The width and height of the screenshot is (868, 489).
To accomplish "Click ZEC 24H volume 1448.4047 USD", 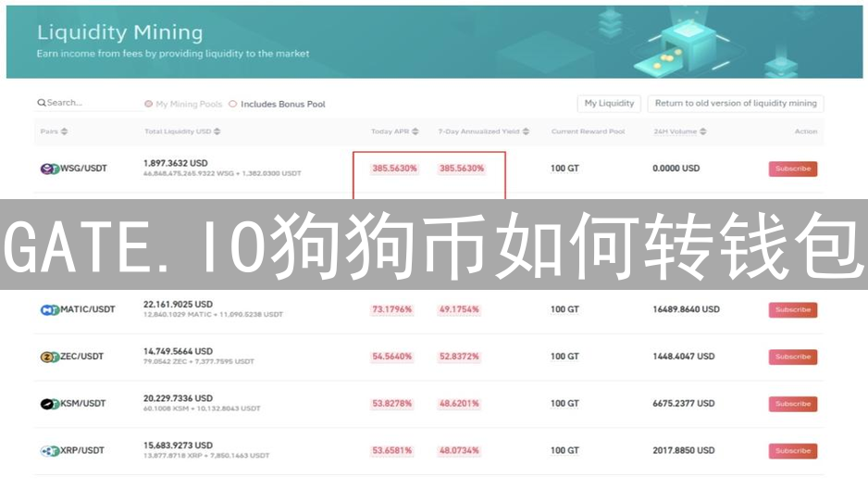I will [683, 357].
